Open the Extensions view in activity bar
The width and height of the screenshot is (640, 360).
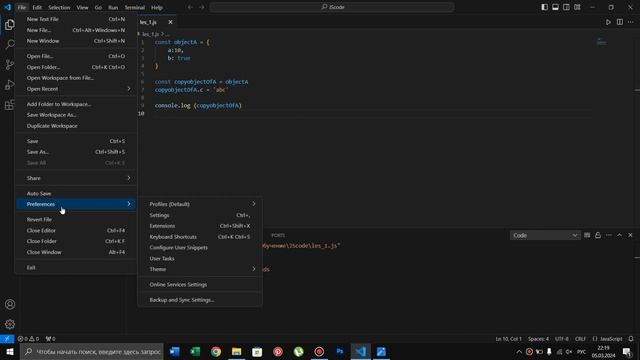(x=10, y=105)
